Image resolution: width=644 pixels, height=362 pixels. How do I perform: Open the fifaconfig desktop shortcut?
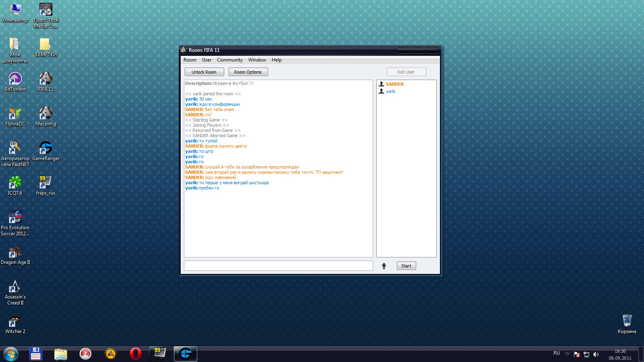(x=45, y=117)
